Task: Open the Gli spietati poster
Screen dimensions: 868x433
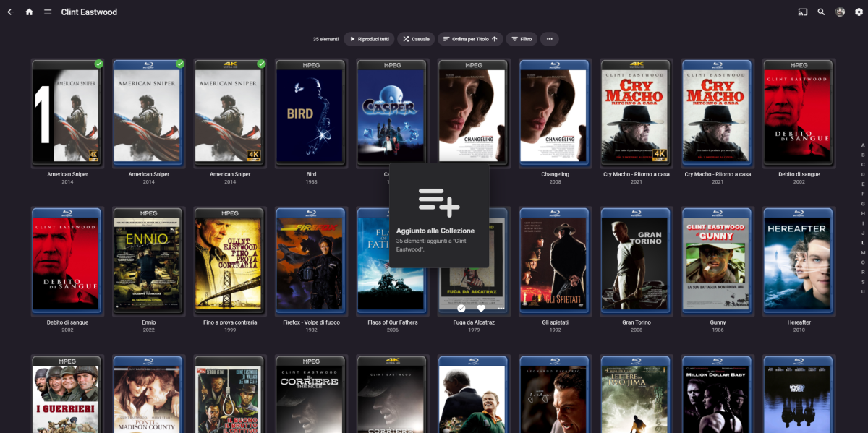Action: pos(555,261)
